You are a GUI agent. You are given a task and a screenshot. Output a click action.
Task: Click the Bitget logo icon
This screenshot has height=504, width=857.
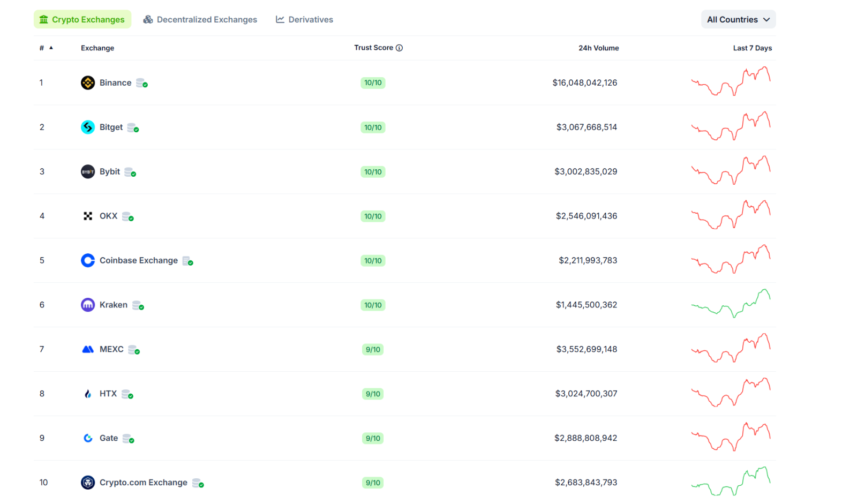pyautogui.click(x=88, y=127)
